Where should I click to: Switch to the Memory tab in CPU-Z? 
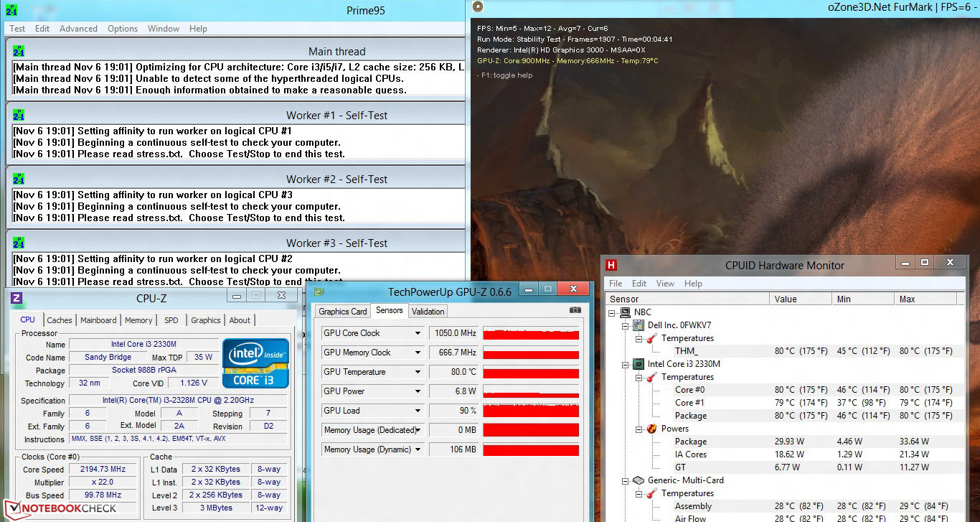[138, 320]
